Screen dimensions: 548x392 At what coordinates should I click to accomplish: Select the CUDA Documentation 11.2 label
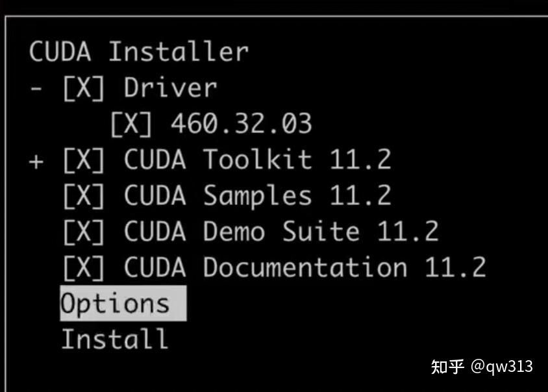(305, 267)
